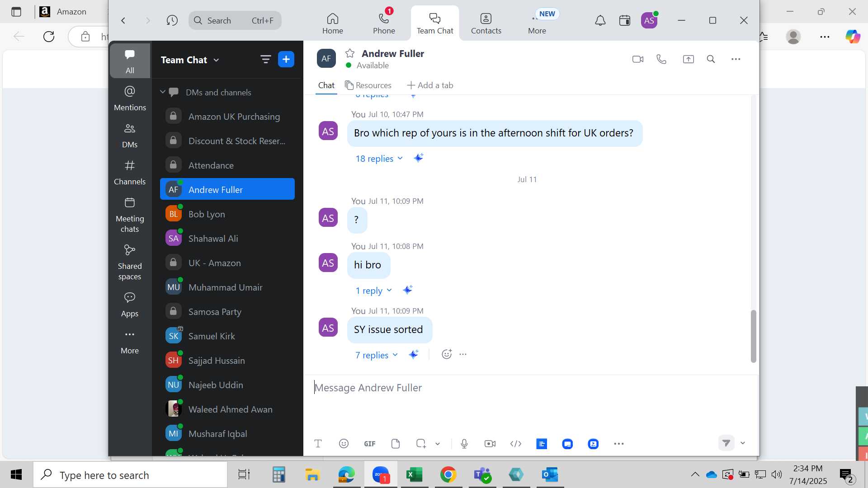The image size is (868, 488).
Task: Expand the 1 reply thread
Action: [x=373, y=291]
